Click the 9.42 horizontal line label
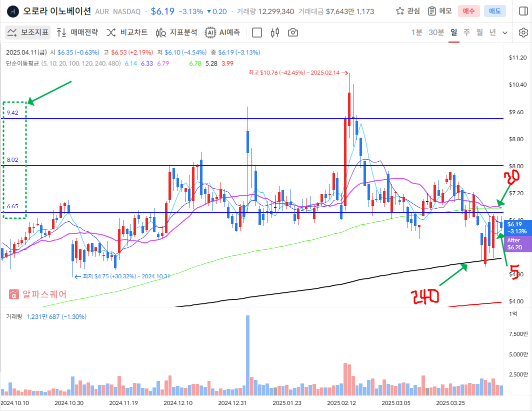Screen dimensions: 532x412 [x=12, y=113]
